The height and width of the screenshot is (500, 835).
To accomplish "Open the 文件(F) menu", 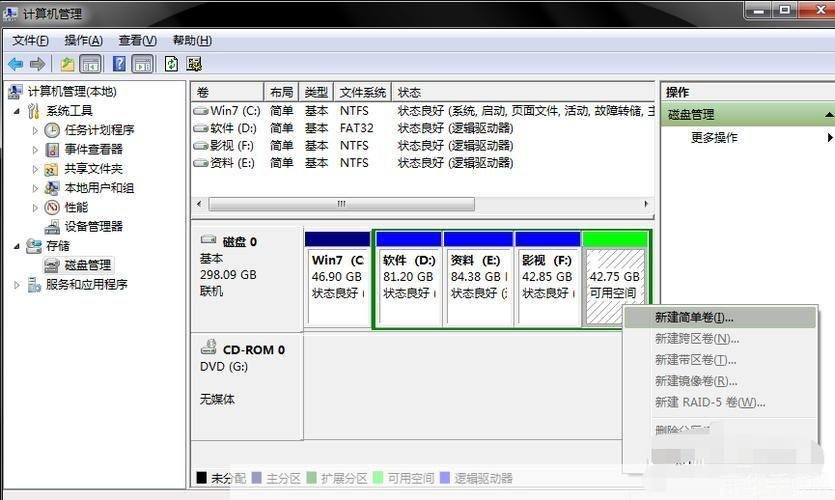I will 30,40.
